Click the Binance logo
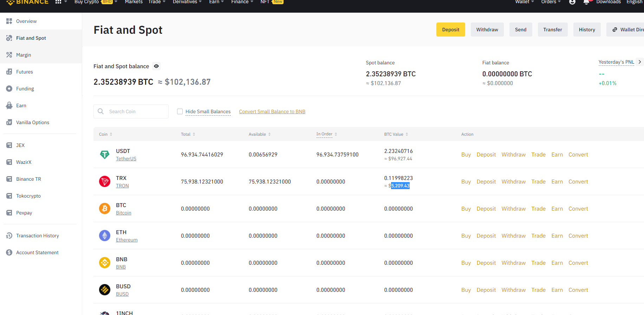 (x=27, y=2)
